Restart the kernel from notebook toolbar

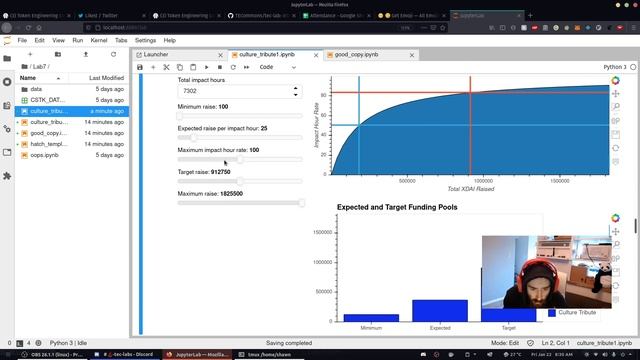[233, 67]
